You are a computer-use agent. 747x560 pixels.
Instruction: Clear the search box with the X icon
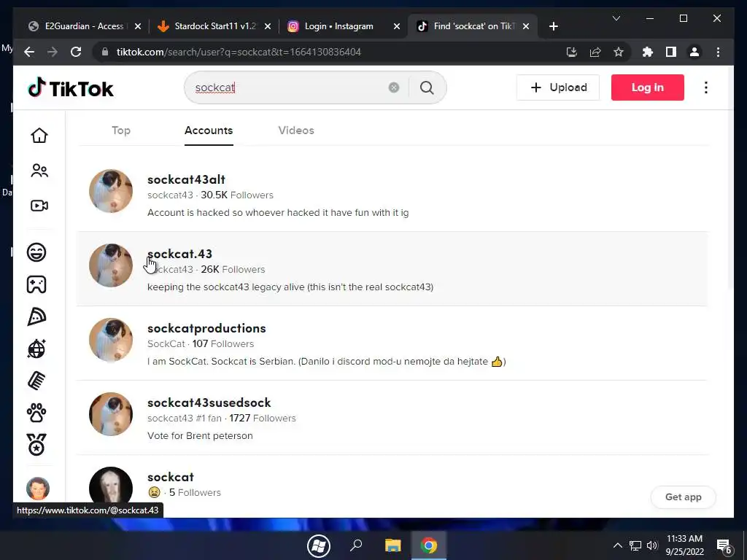pos(393,87)
